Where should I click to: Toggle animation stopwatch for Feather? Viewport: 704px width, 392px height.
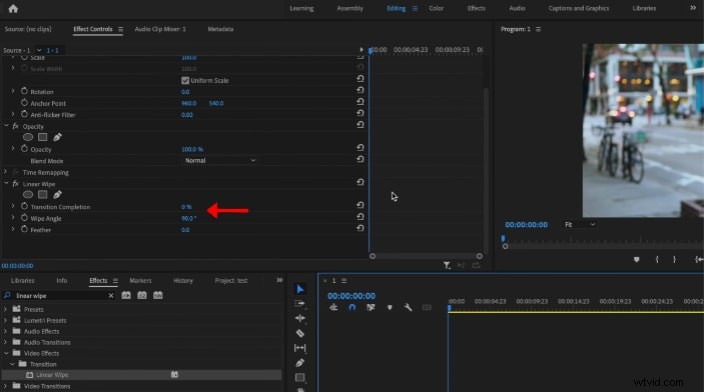(x=24, y=229)
